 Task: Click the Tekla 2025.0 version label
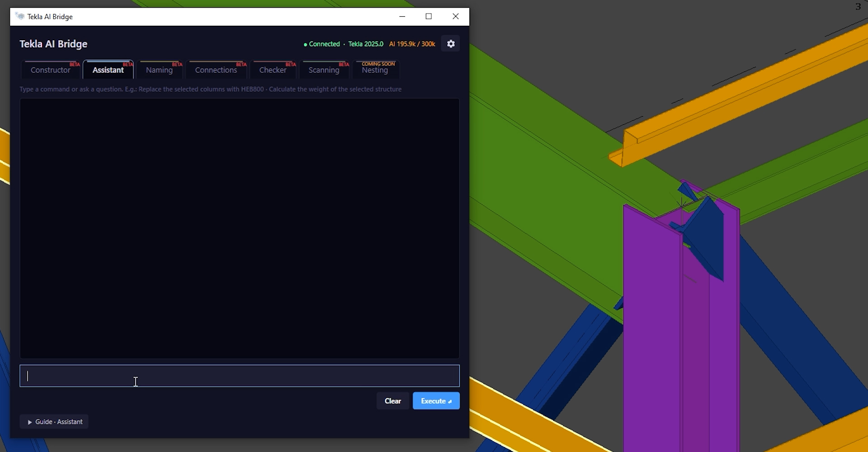coord(366,44)
